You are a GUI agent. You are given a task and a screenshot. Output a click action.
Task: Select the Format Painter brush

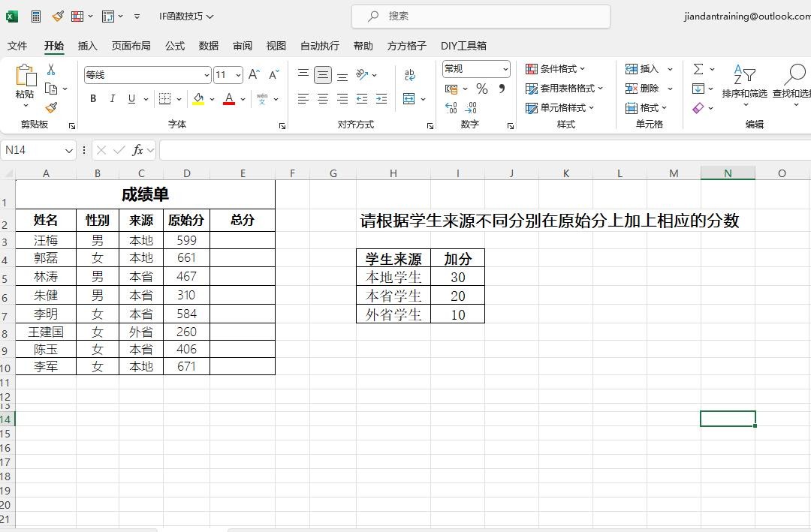point(51,108)
